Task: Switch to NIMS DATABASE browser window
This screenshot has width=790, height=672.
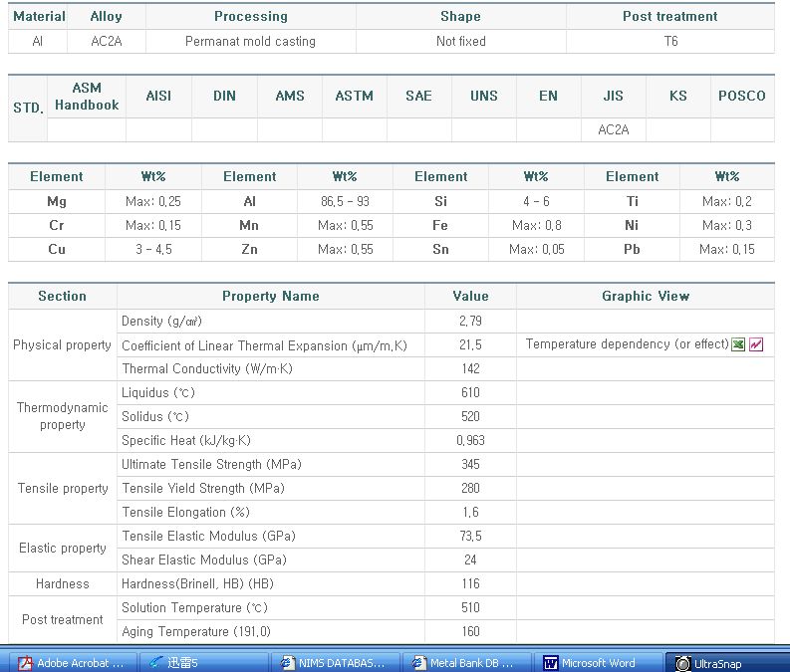Action: coord(335,662)
